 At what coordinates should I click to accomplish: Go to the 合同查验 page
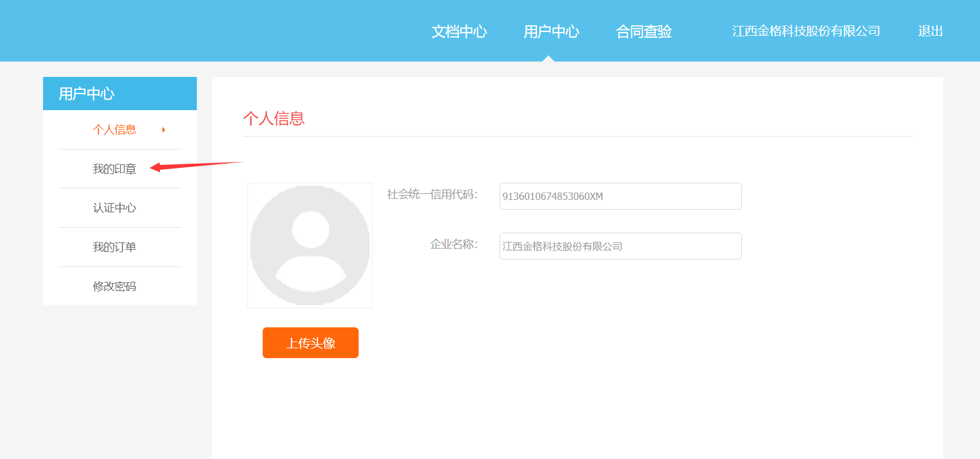click(x=643, y=31)
